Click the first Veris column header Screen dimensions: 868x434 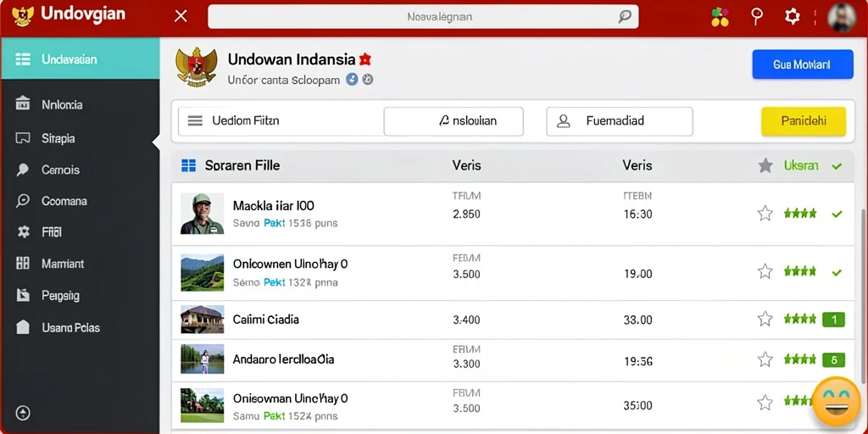[x=467, y=165]
